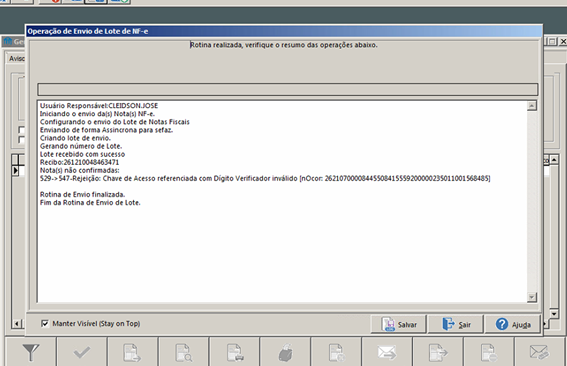567x366 pixels.
Task: Close the background window with its X button
Action: pyautogui.click(x=563, y=42)
